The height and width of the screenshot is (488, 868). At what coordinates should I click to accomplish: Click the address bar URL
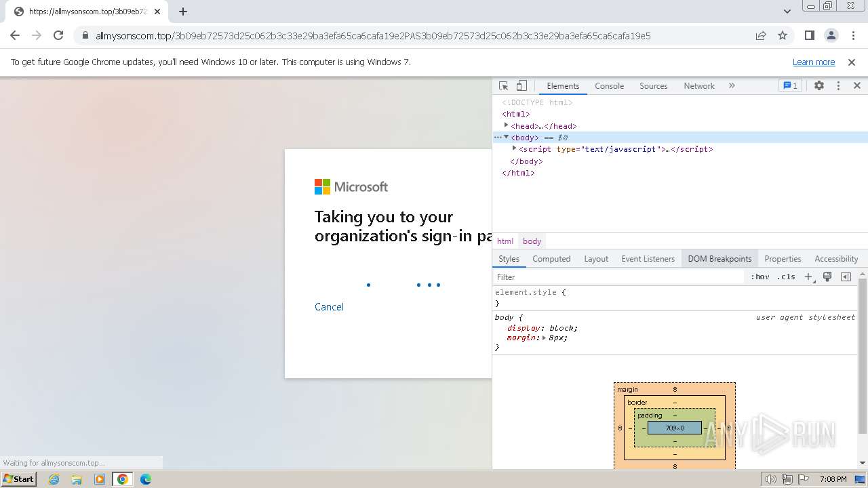373,35
